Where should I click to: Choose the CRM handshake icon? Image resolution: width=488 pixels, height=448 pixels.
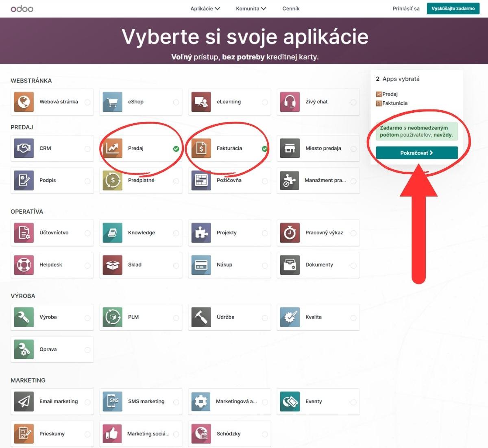click(x=24, y=148)
